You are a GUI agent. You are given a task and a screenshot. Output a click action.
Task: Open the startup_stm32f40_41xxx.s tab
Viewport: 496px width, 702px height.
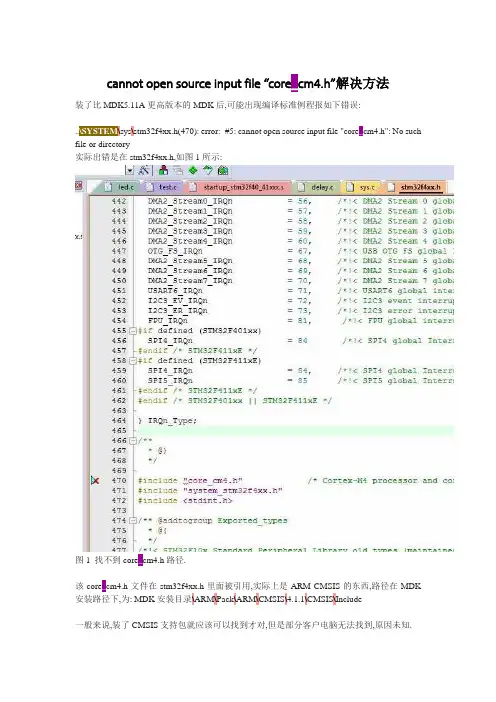238,187
